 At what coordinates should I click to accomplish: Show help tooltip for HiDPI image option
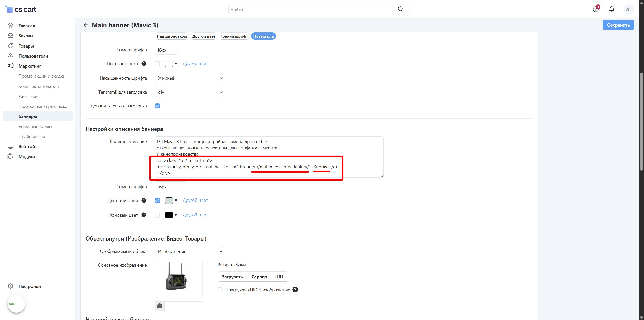pos(295,290)
